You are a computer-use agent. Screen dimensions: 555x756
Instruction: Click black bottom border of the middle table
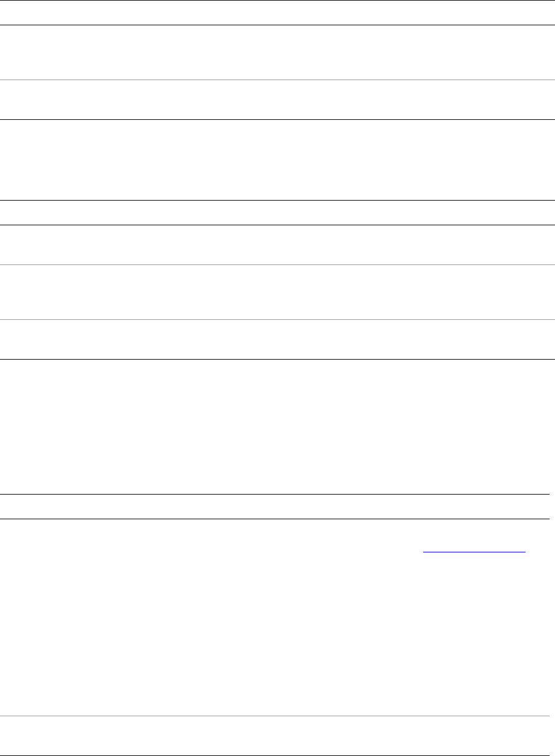277,360
